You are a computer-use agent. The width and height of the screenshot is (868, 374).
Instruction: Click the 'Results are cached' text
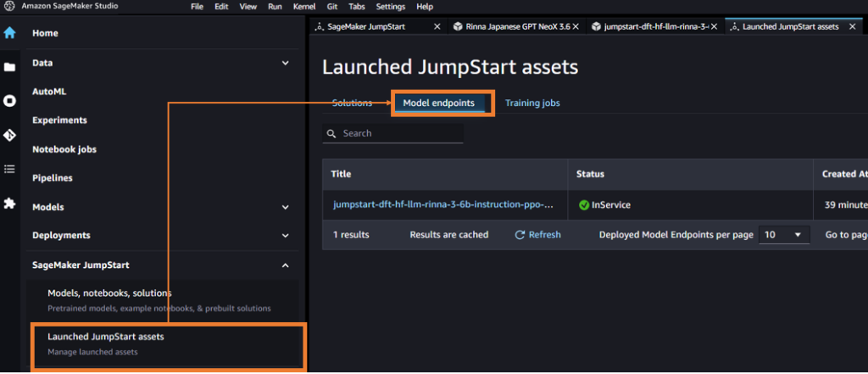(449, 235)
